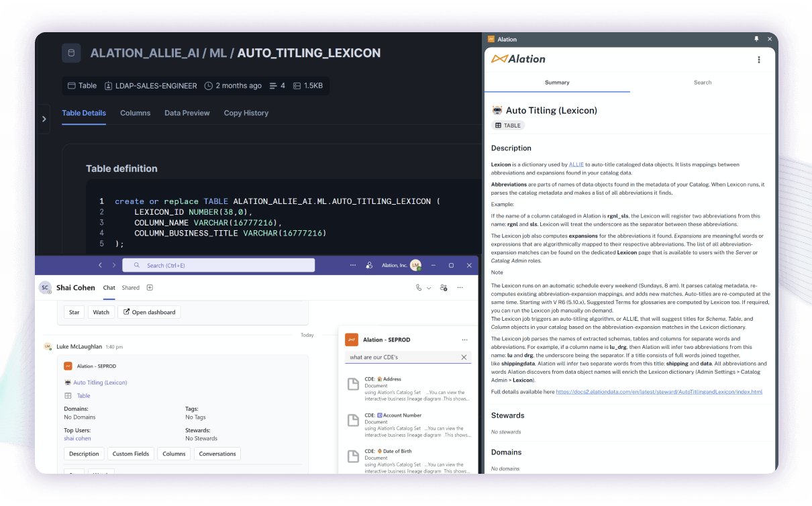Open the Search tab in the Alation panel
This screenshot has width=812, height=506.
703,83
